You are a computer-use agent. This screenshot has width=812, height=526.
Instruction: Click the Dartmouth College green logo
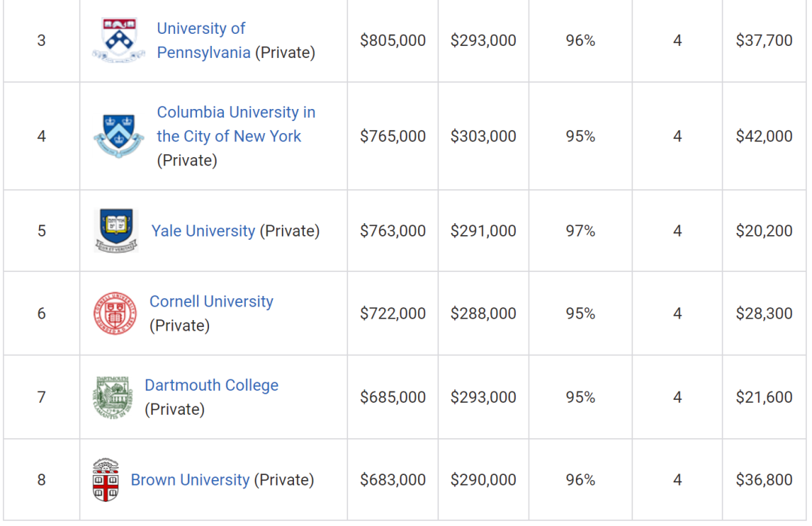pyautogui.click(x=112, y=397)
